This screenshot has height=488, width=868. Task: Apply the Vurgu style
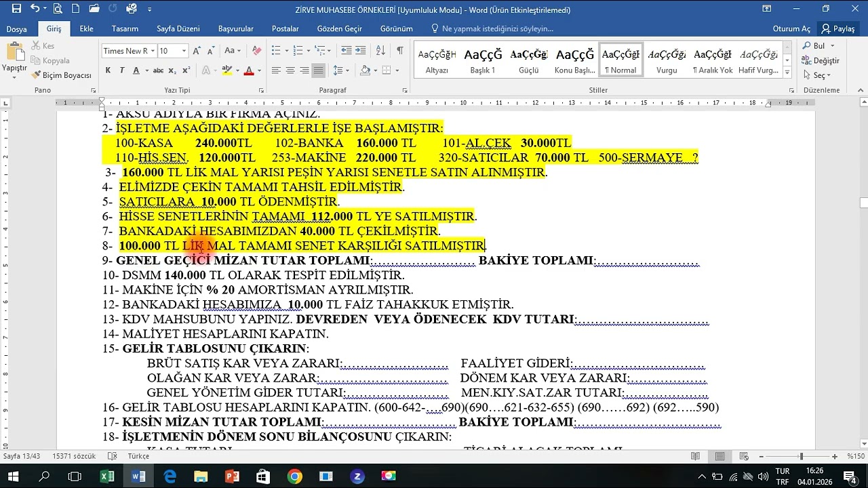point(667,60)
